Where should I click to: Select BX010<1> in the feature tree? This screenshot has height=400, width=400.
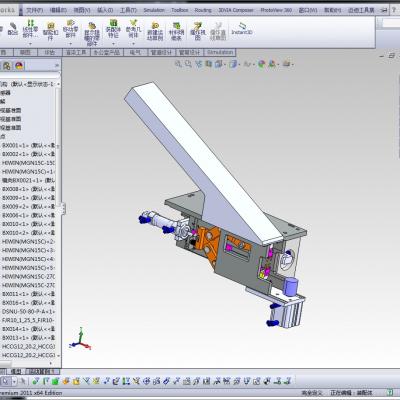point(28,224)
